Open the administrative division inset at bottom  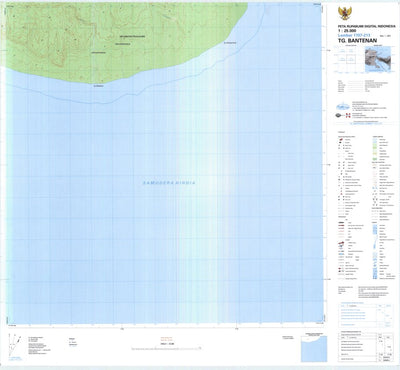click(314, 349)
